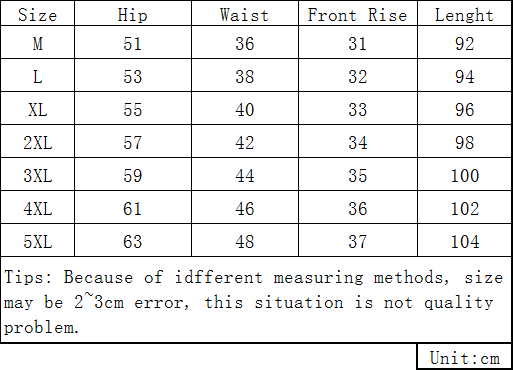Image resolution: width=513 pixels, height=370 pixels.
Task: Click hip value 51 for size M
Action: tap(132, 44)
